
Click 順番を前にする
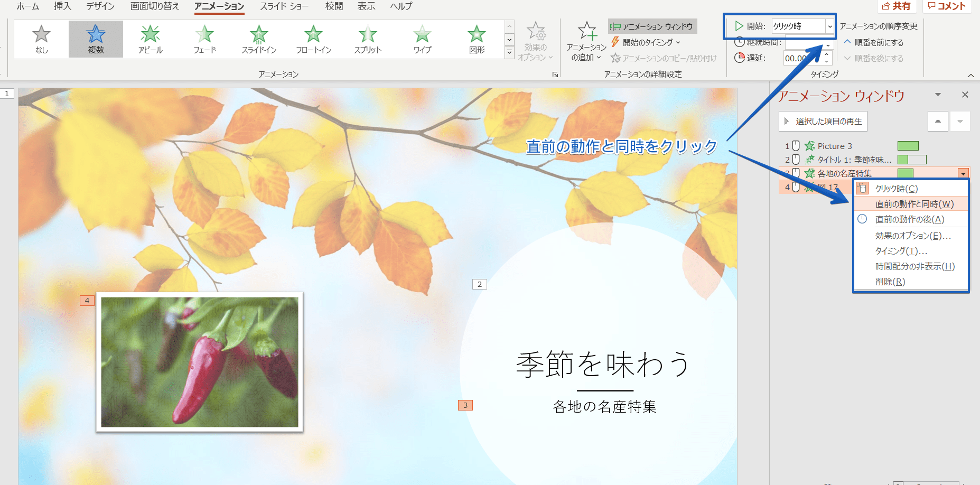[x=874, y=42]
